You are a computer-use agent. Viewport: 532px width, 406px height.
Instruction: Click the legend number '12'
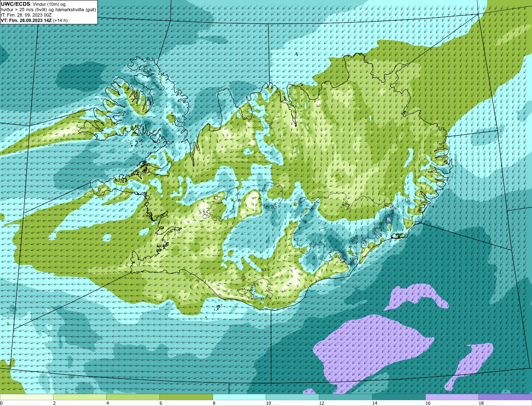tap(322, 403)
